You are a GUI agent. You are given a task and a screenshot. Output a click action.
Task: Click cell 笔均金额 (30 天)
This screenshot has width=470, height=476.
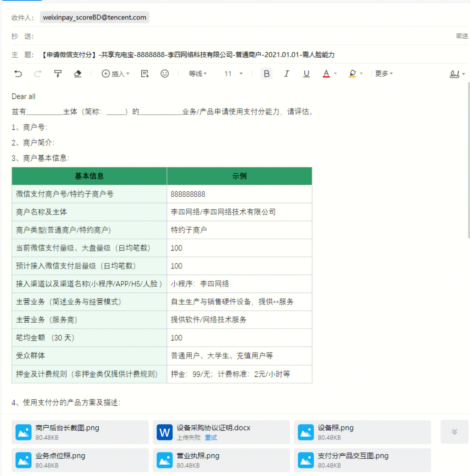[89, 338]
